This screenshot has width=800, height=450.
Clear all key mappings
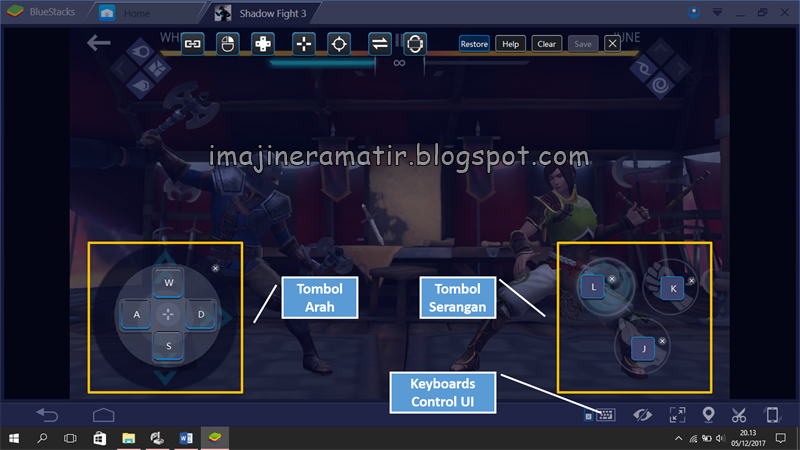tap(546, 44)
